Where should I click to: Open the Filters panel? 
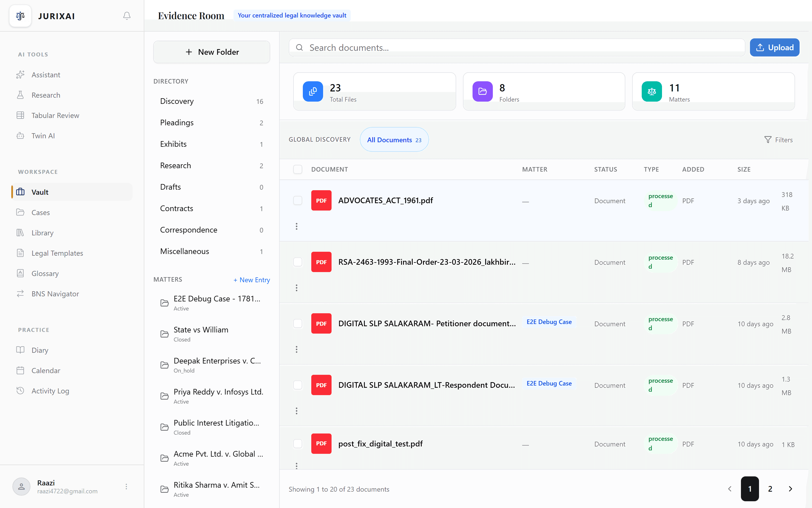(778, 140)
